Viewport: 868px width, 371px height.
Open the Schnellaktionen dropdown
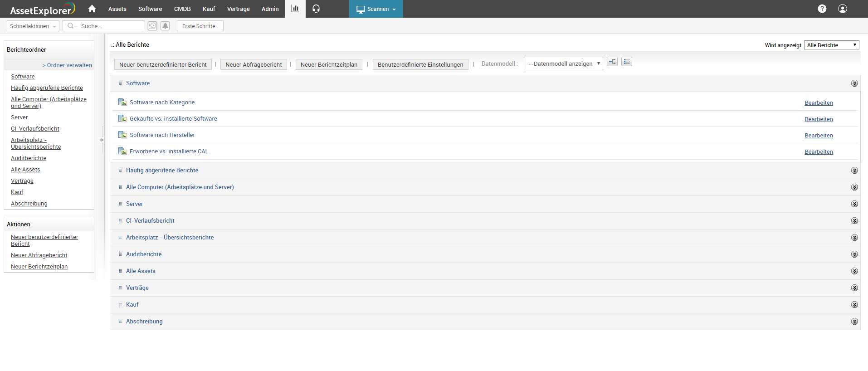33,26
